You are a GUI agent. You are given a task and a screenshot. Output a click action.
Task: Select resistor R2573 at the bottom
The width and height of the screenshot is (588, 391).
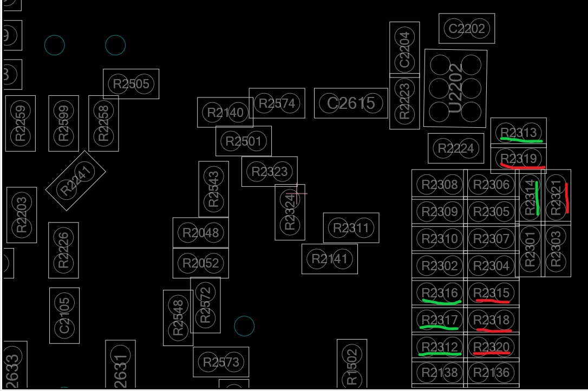[x=221, y=362]
